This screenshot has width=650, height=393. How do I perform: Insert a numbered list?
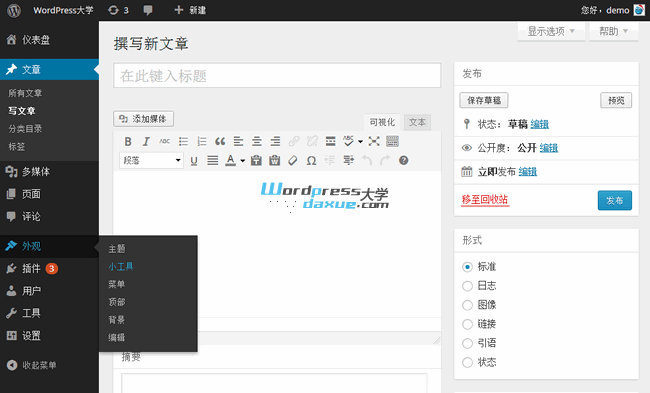pyautogui.click(x=202, y=141)
